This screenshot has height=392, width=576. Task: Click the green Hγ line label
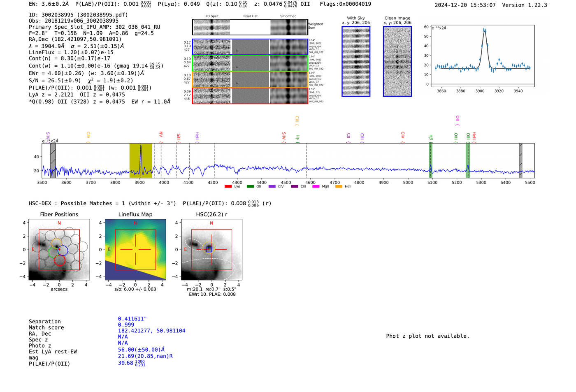[x=297, y=139]
